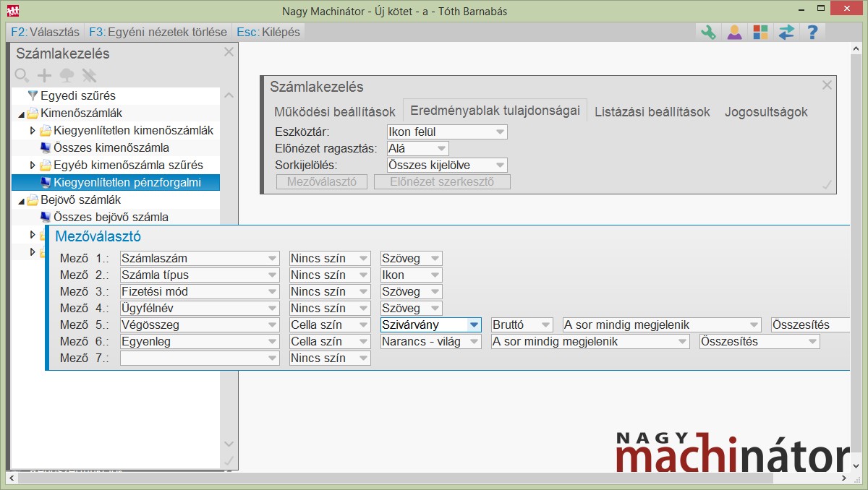Click the Mezőválasztó button
Image resolution: width=868 pixels, height=490 pixels.
(x=322, y=181)
